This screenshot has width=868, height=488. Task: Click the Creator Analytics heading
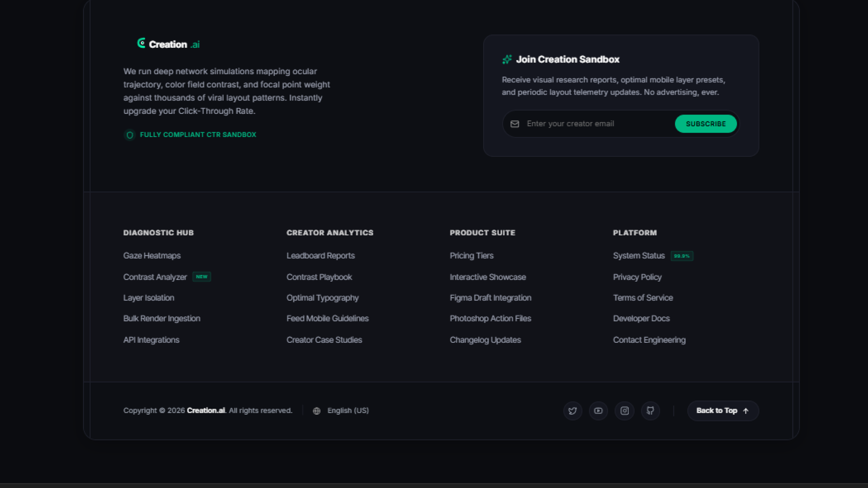tap(330, 233)
